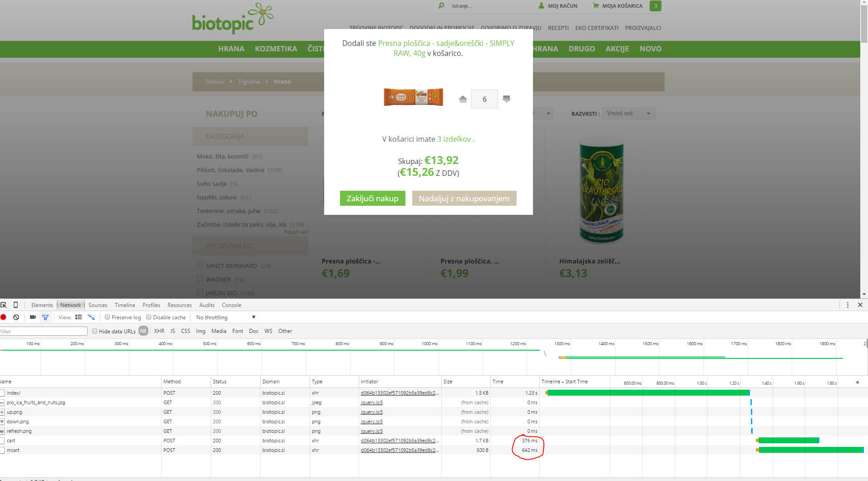Tick the Hide data URLs checkbox
The height and width of the screenshot is (481, 868).
(95, 331)
